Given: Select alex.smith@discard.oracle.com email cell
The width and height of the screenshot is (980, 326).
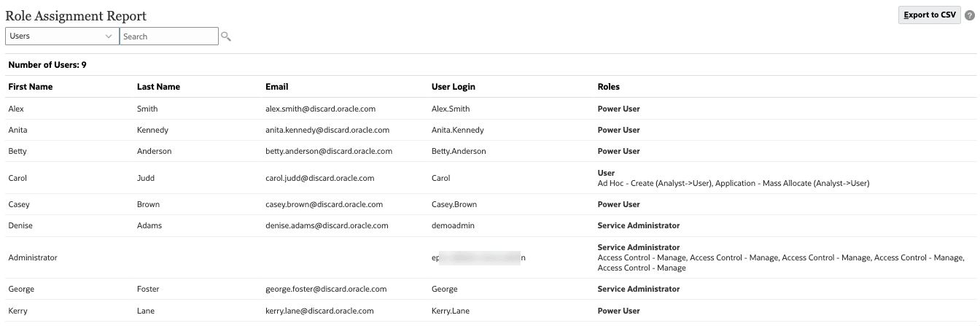Looking at the screenshot, I should 320,109.
